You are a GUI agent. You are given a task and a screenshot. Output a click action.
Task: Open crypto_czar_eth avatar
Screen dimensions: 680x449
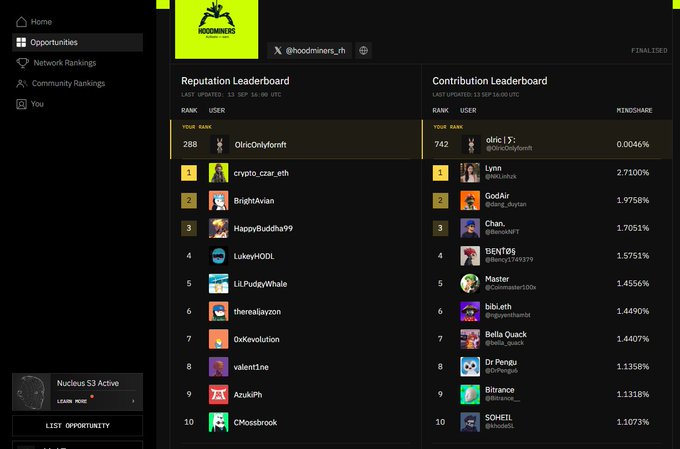(x=219, y=173)
